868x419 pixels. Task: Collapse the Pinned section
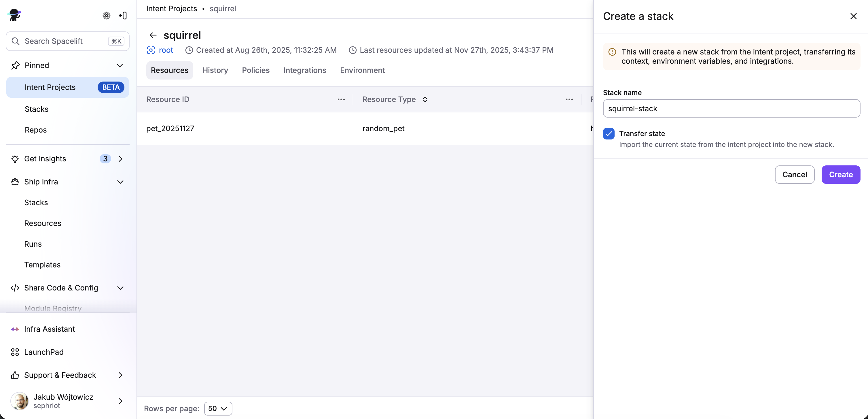pyautogui.click(x=120, y=65)
